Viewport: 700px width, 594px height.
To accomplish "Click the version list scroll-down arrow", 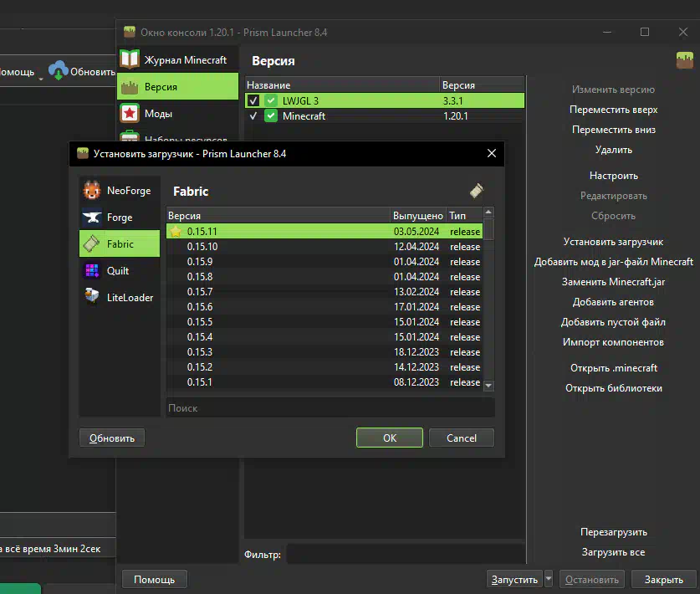I will click(x=488, y=386).
